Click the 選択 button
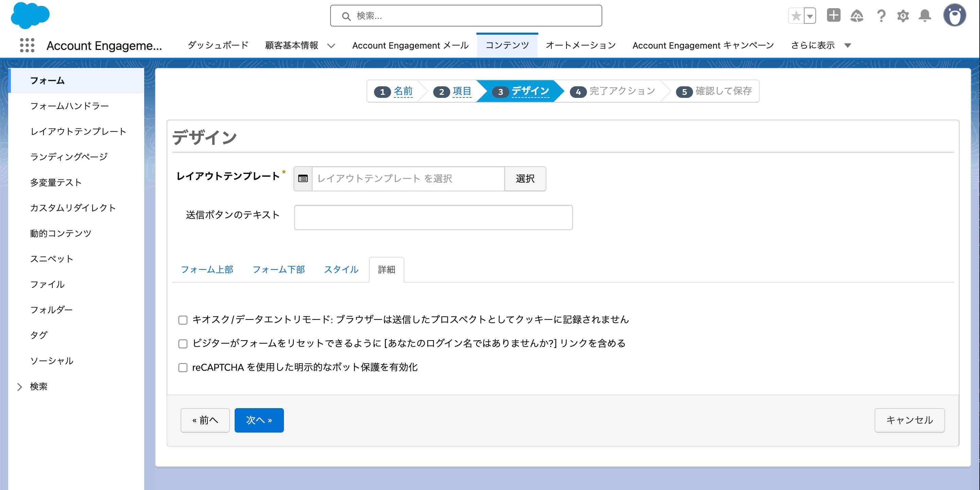The height and width of the screenshot is (490, 980). (525, 179)
